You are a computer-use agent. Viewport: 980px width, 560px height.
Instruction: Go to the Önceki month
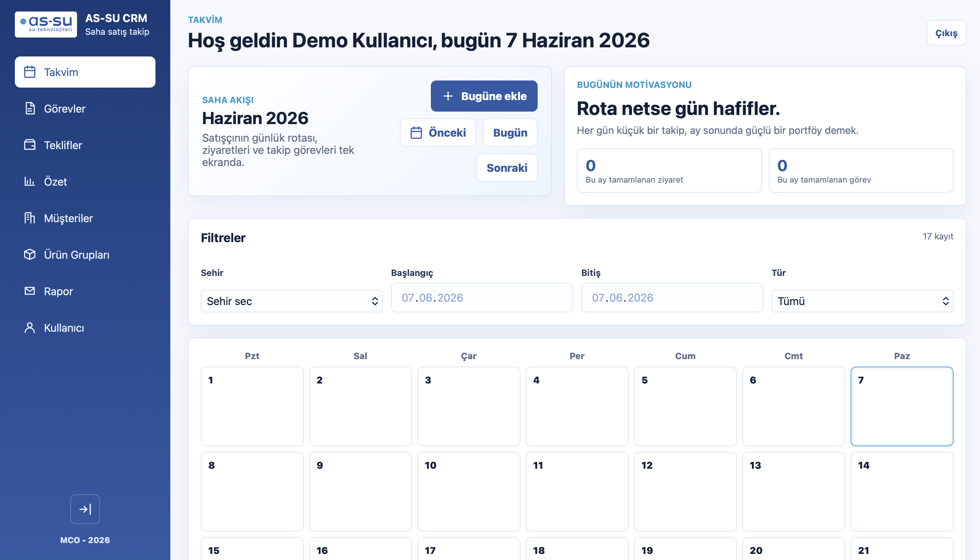[x=438, y=133]
